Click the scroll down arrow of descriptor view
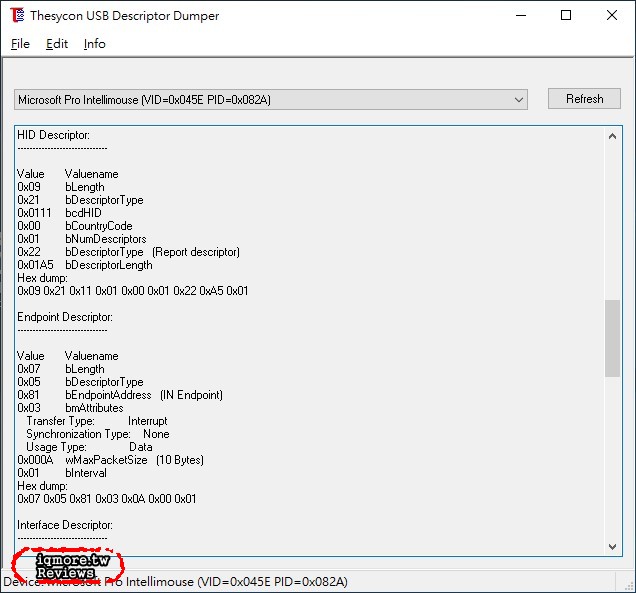 612,547
